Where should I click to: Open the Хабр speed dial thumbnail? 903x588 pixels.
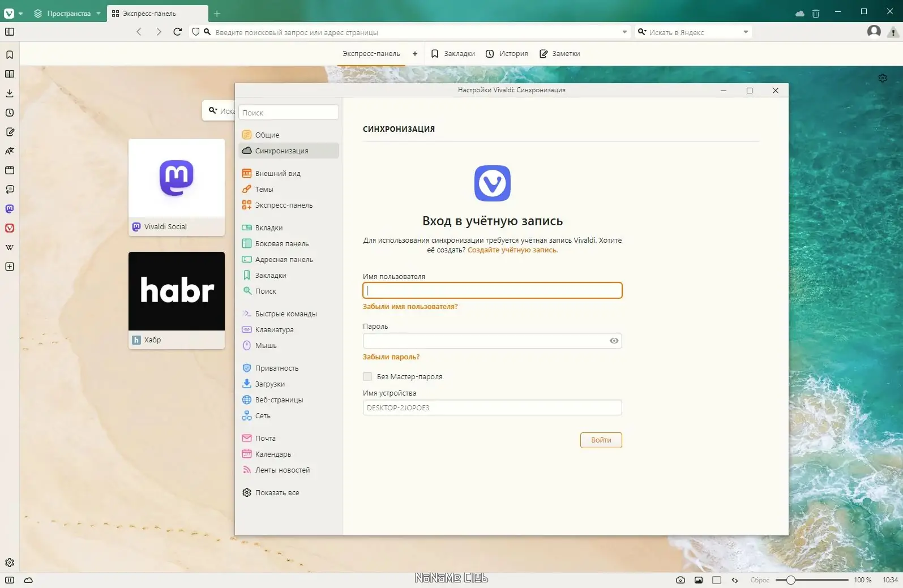[177, 301]
